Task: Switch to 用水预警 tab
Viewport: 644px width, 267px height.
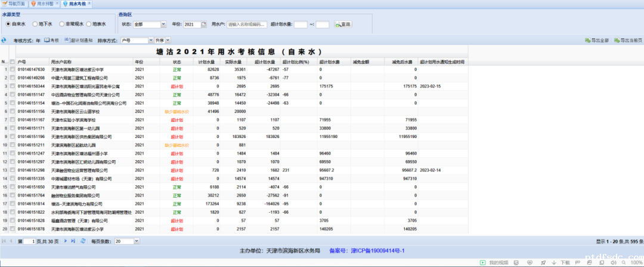Action: (x=44, y=4)
